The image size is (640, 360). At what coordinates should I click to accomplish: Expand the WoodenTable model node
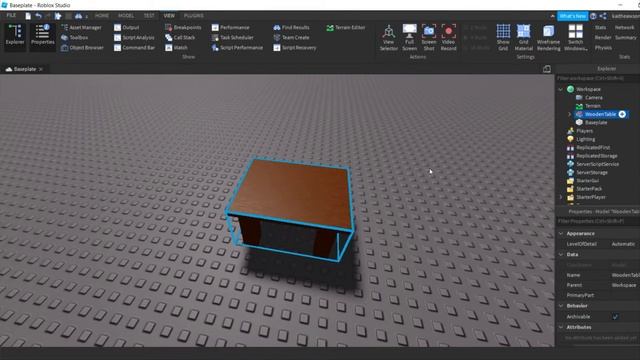[x=570, y=114]
